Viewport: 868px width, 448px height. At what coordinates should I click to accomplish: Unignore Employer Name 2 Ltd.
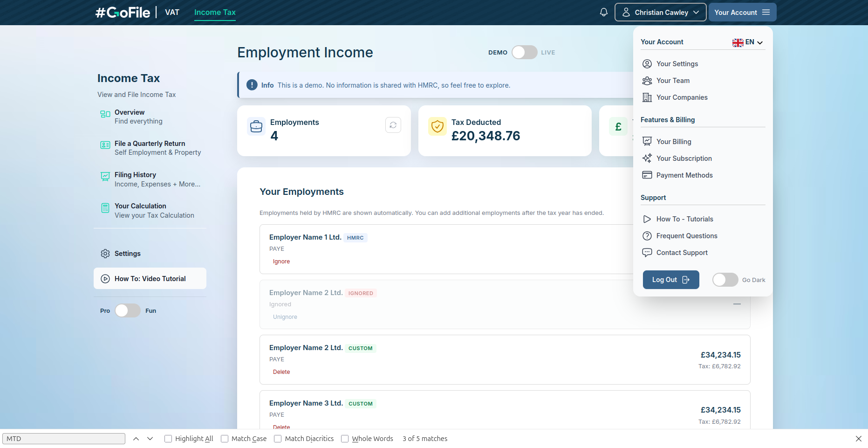(285, 317)
